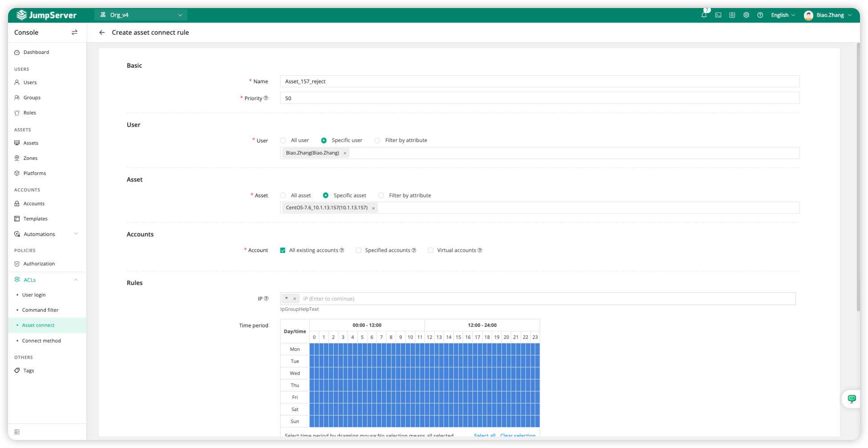Image resolution: width=868 pixels, height=448 pixels.
Task: Open the notifications bell
Action: coord(704,15)
